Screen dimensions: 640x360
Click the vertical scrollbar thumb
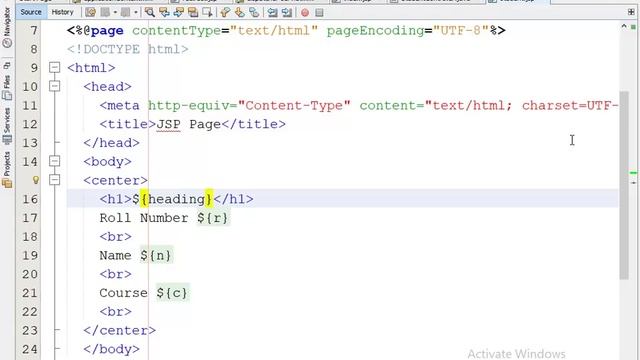[x=624, y=186]
